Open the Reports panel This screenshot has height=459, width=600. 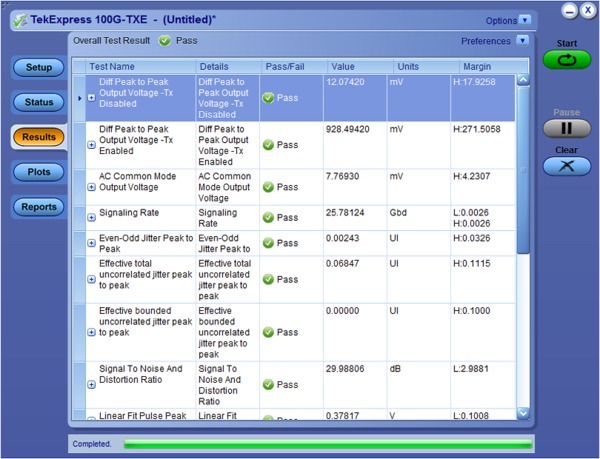(x=38, y=207)
